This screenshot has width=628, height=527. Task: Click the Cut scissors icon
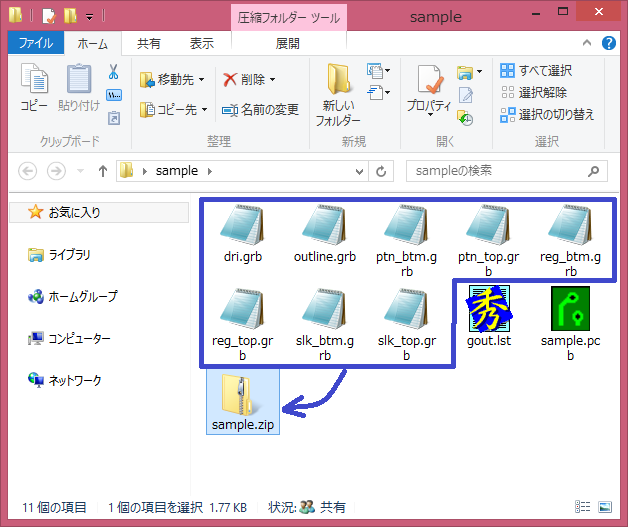114,73
